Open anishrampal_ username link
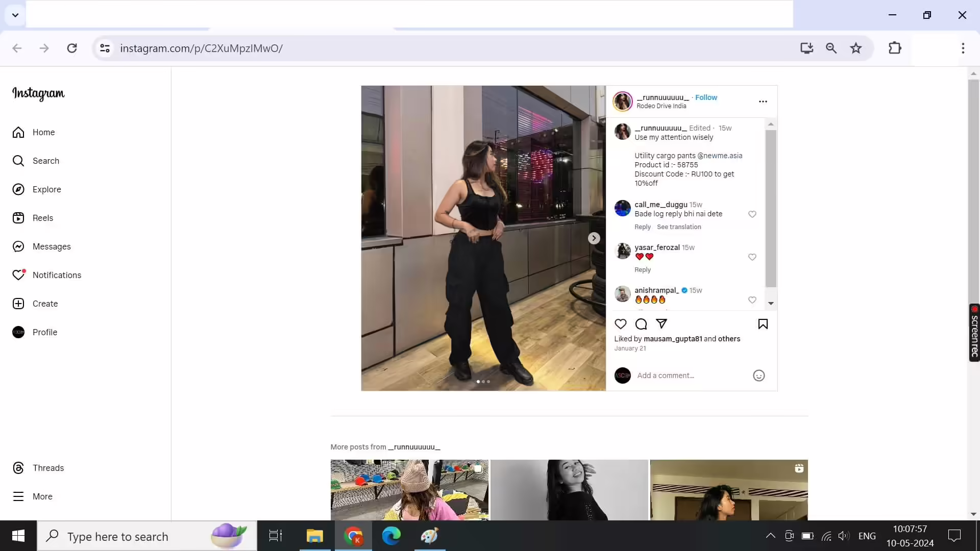 (x=656, y=290)
